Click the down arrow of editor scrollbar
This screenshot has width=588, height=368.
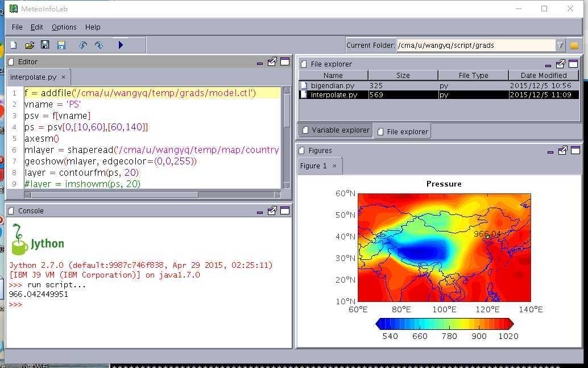[x=287, y=185]
